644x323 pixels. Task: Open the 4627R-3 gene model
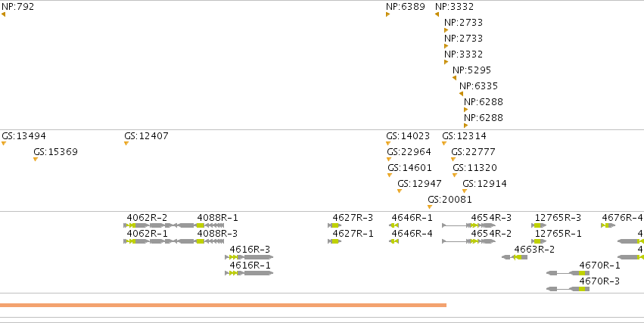tap(334, 225)
